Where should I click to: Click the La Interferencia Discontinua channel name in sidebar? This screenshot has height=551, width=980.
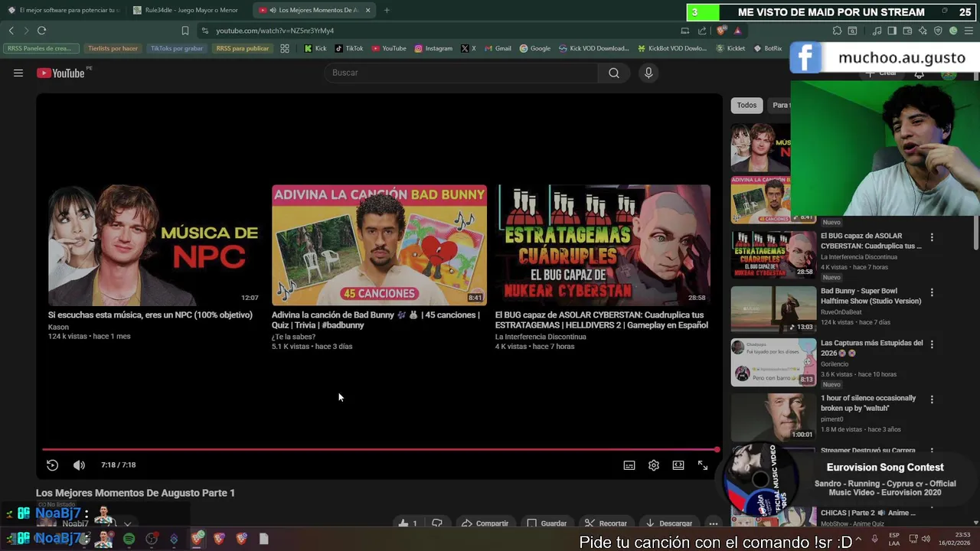(859, 257)
